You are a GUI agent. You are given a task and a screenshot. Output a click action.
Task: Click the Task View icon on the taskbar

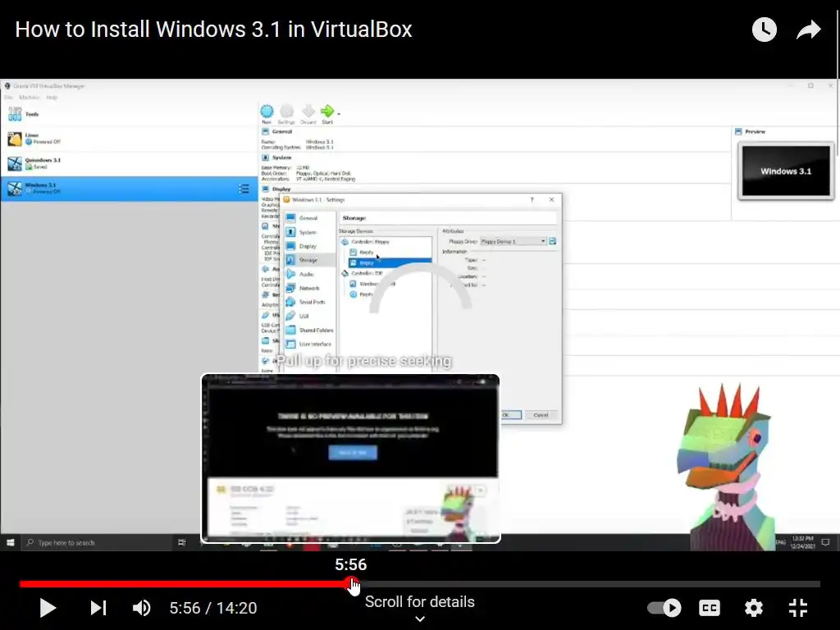(181, 542)
